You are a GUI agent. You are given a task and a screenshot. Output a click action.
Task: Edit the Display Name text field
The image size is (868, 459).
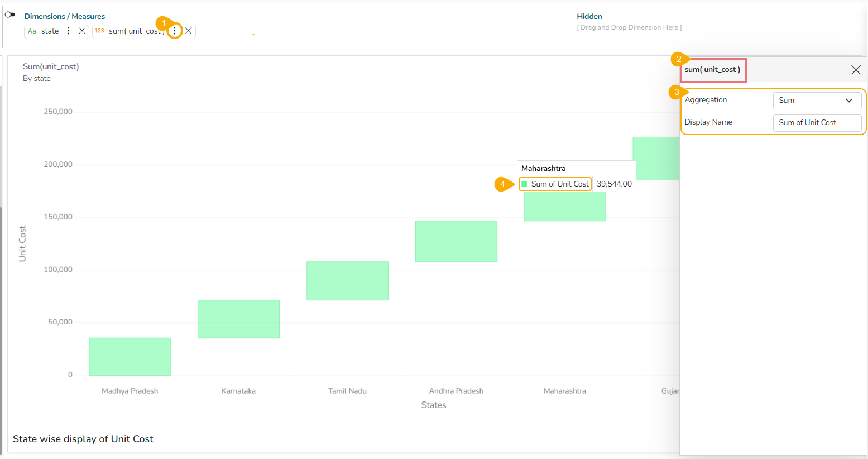tap(817, 123)
